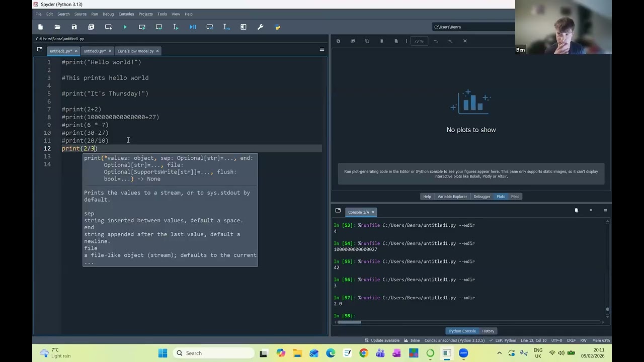The width and height of the screenshot is (644, 362).
Task: Open the Run menu
Action: (x=95, y=14)
